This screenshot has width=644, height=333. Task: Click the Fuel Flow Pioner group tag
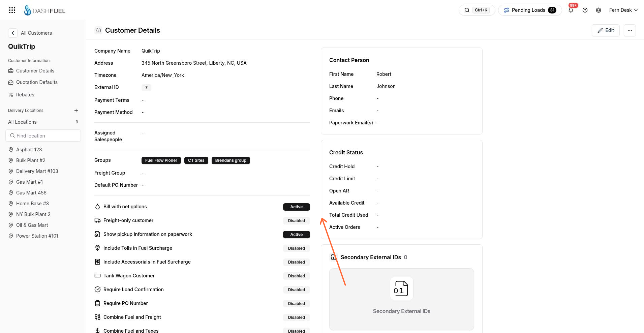pos(161,160)
